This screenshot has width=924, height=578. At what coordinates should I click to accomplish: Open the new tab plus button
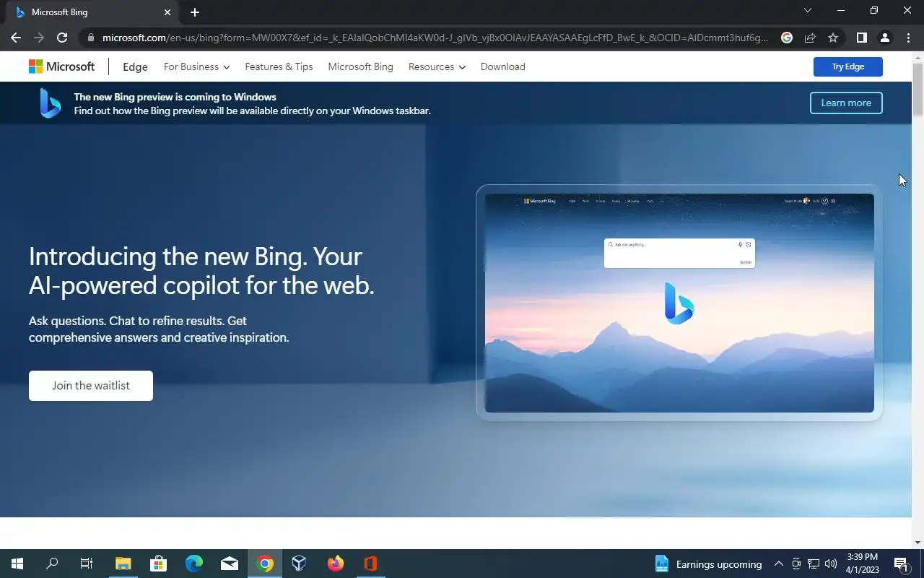195,12
